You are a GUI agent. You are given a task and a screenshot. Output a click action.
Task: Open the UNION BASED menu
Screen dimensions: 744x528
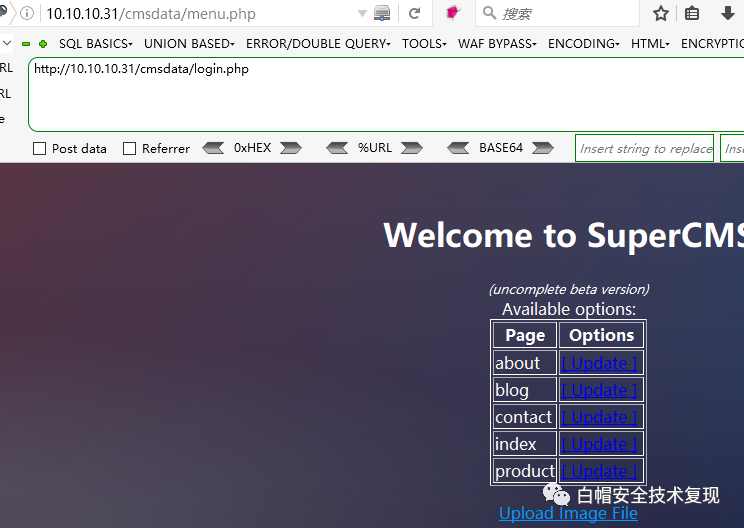[189, 44]
